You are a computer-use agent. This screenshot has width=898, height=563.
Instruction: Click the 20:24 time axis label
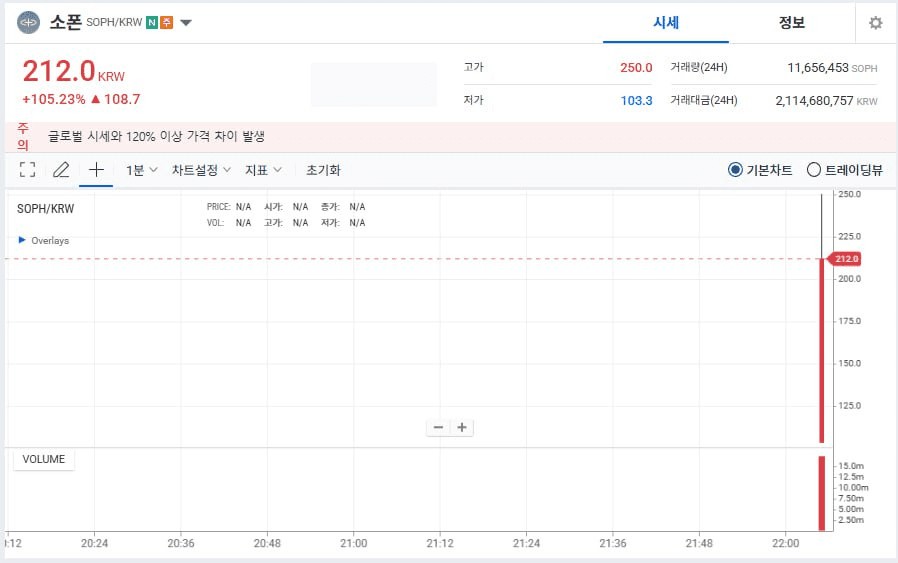[x=94, y=543]
